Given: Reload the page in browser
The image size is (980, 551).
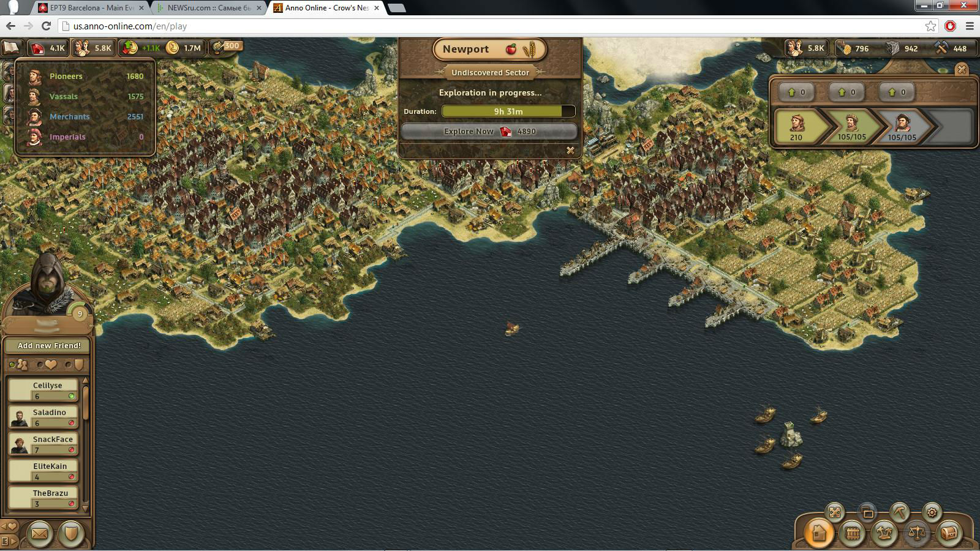Looking at the screenshot, I should point(46,26).
